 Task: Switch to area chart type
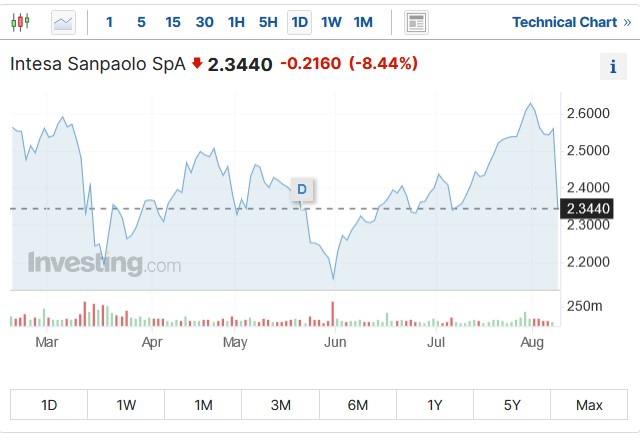[63, 22]
